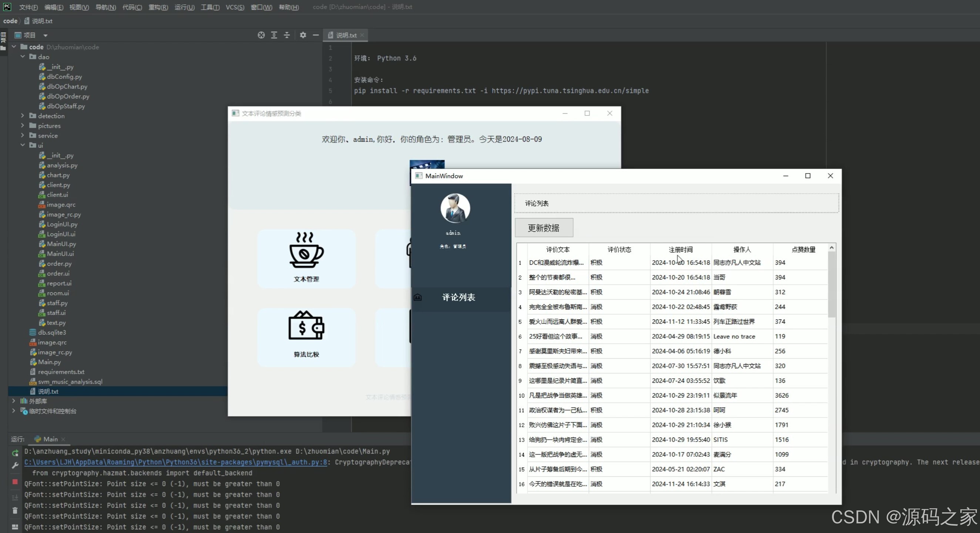This screenshot has height=533, width=980.
Task: Open the 项目 view dropdown arrow
Action: click(x=45, y=36)
